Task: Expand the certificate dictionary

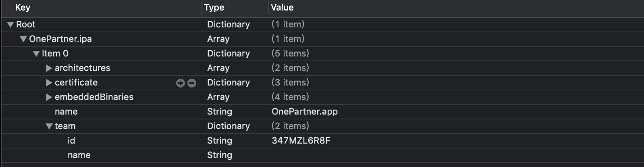Action: click(x=49, y=83)
